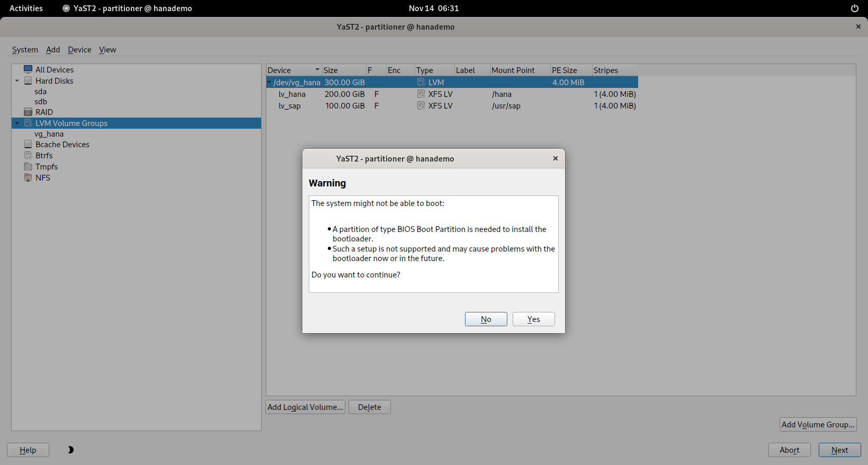
Task: Click Yes to continue despite warning
Action: (x=534, y=319)
